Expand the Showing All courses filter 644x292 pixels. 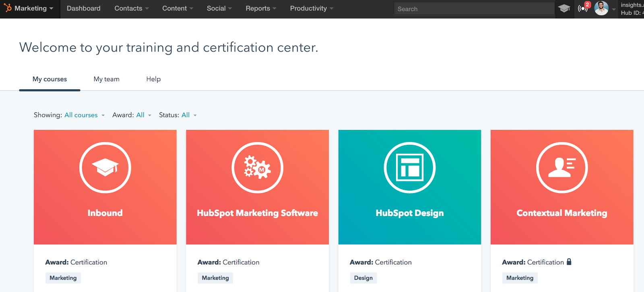coord(85,115)
